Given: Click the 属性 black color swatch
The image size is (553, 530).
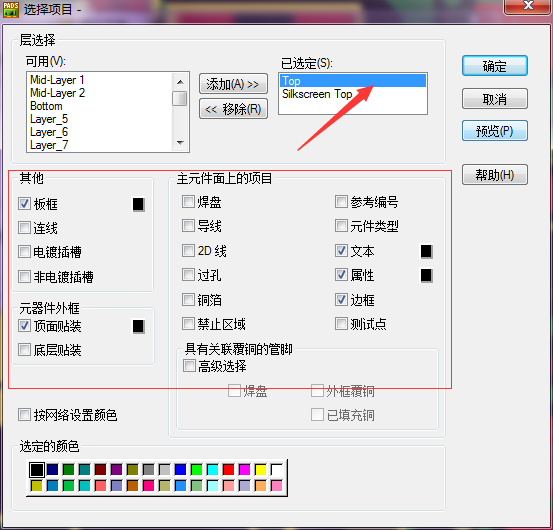Looking at the screenshot, I should pyautogui.click(x=426, y=275).
